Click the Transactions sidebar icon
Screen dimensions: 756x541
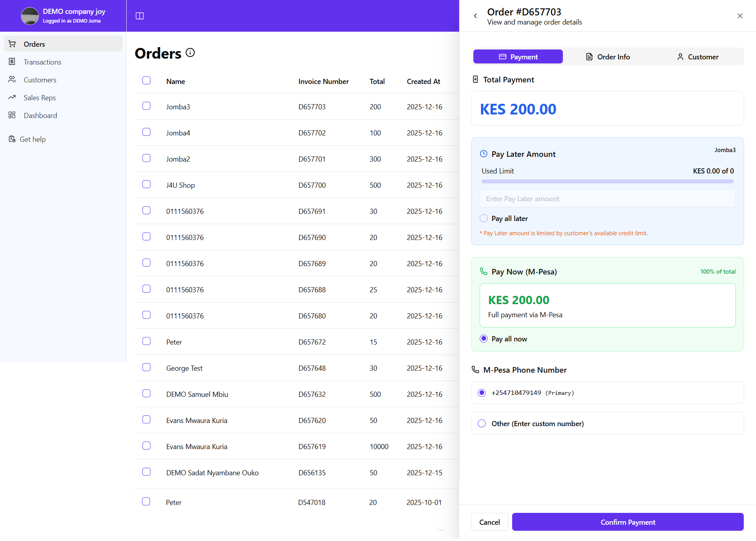point(12,62)
